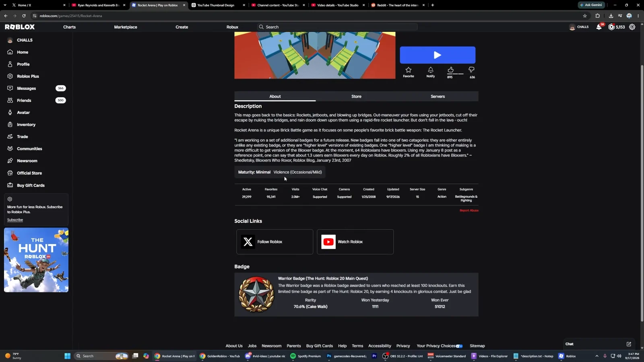This screenshot has width=644, height=362.
Task: Select the About tab
Action: pos(275,97)
